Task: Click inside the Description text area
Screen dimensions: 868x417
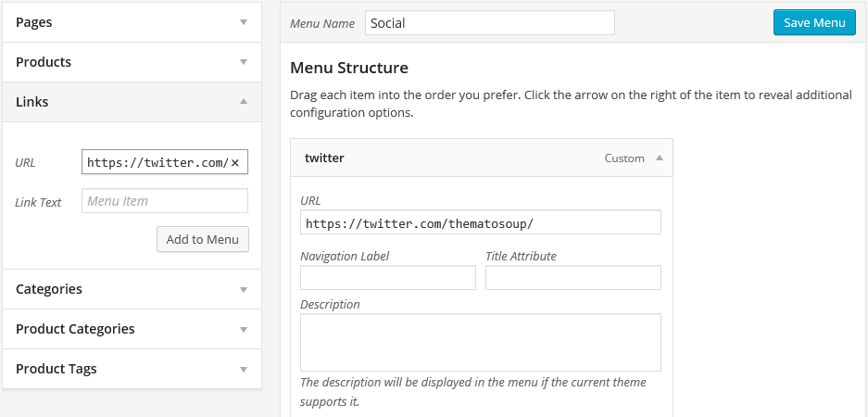Action: tap(481, 342)
